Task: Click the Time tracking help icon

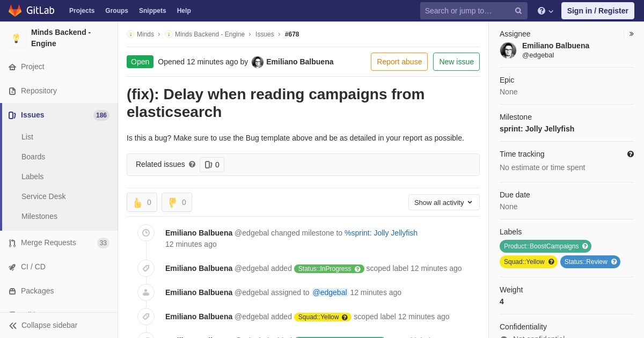Action: pos(631,154)
